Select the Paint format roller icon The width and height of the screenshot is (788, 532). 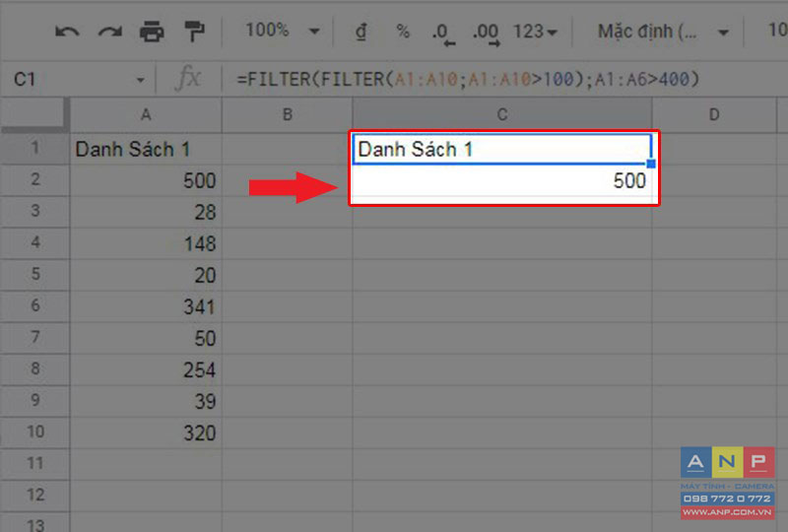(194, 32)
